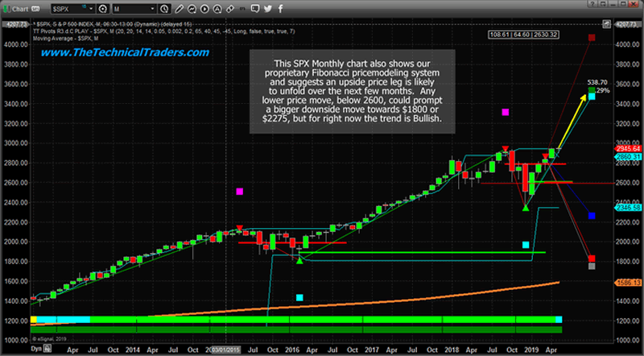The image size is (644, 356).
Task: Click the upper magenta square near 3300
Action: tap(506, 112)
